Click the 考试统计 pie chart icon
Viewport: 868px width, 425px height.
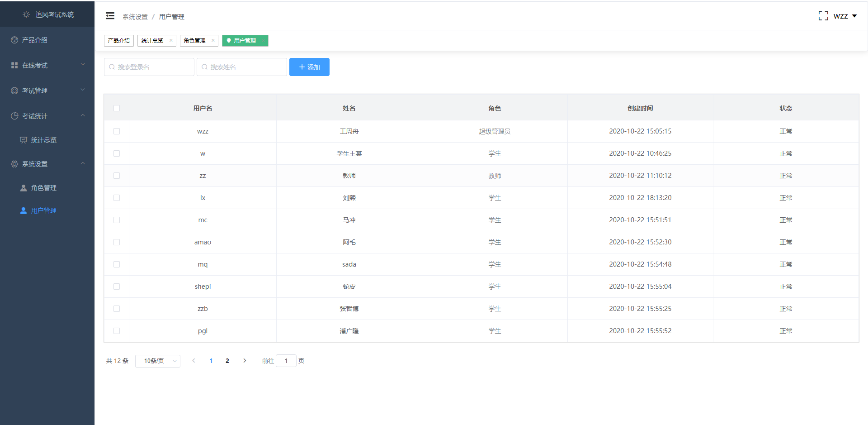tap(14, 116)
